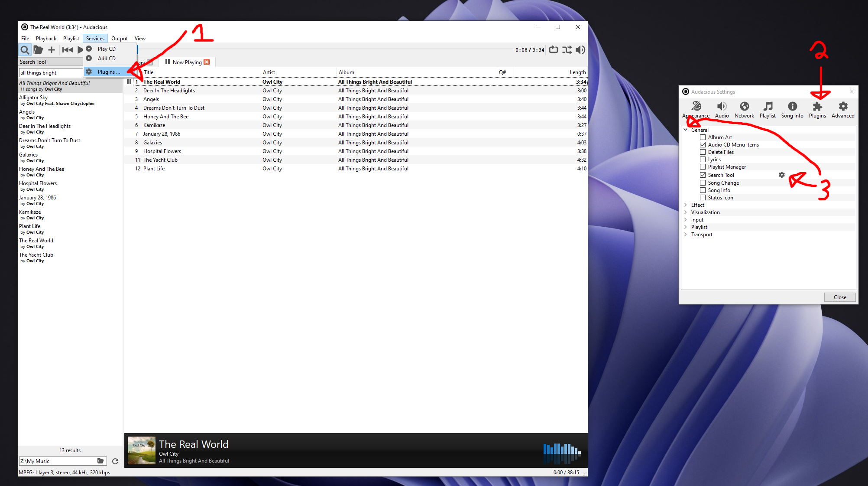Uncheck the Search Tool plugin
Image resolution: width=868 pixels, height=486 pixels.
703,175
